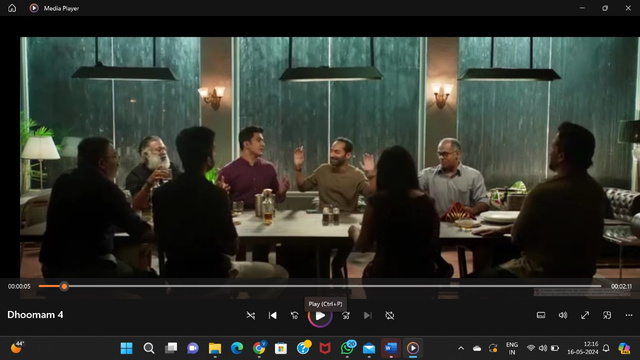This screenshot has width=640, height=360.
Task: Open the more options menu
Action: click(x=629, y=315)
